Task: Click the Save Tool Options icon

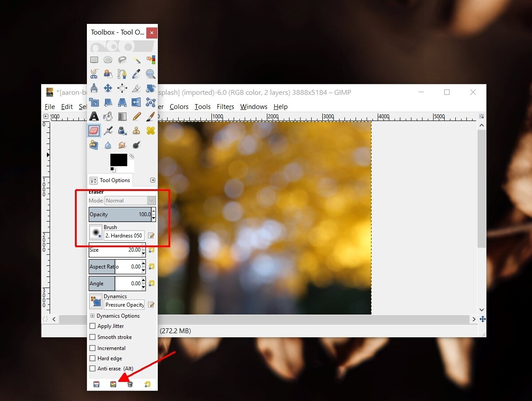Action: [96, 384]
